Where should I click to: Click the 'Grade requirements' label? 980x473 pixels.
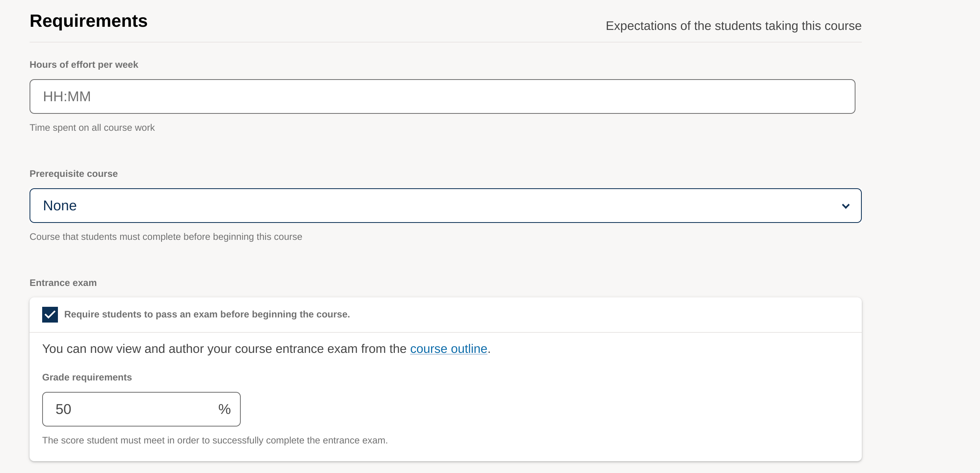[87, 377]
